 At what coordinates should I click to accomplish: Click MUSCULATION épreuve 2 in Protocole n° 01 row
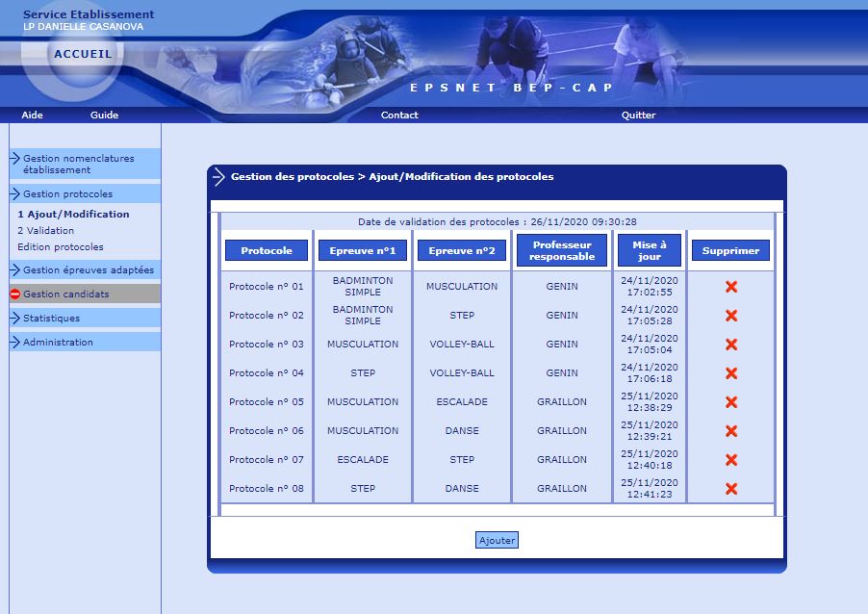point(462,286)
